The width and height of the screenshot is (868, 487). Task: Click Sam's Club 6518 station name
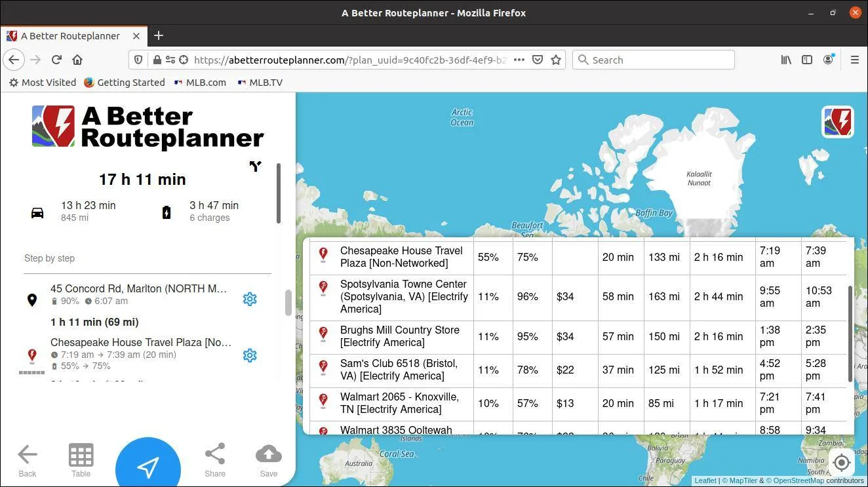pos(399,370)
